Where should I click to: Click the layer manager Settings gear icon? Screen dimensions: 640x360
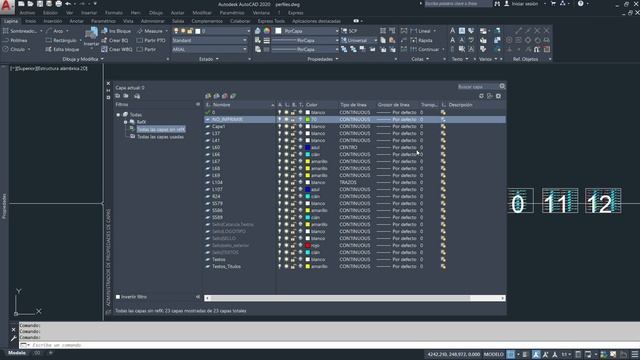498,96
